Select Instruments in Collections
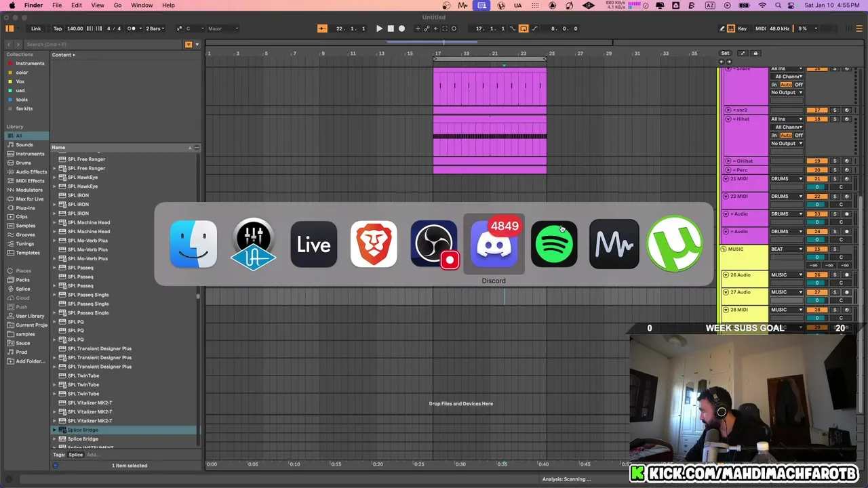 tap(30, 64)
